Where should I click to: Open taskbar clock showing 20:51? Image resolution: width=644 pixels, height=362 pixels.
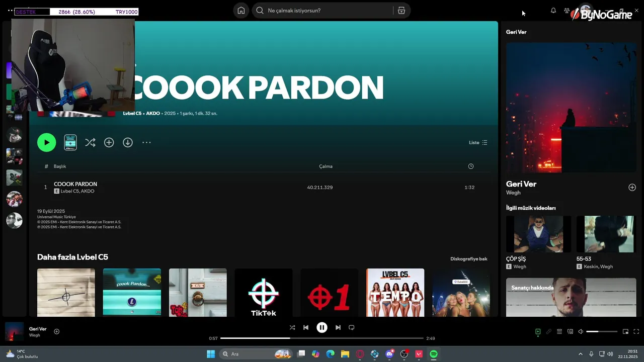pyautogui.click(x=629, y=354)
